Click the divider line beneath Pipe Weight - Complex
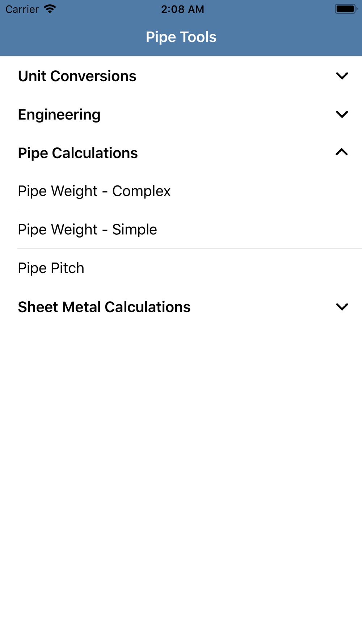This screenshot has height=644, width=362. coord(190,210)
